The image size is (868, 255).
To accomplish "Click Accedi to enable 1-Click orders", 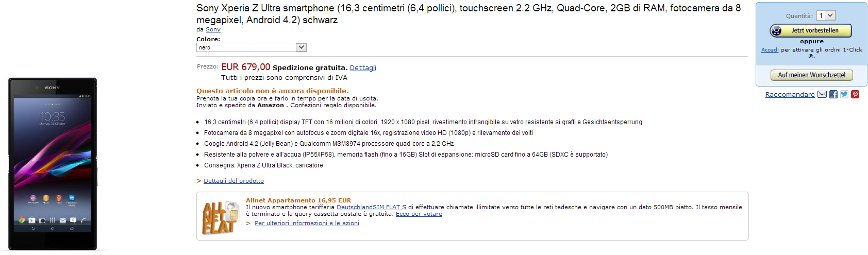I will (x=770, y=50).
